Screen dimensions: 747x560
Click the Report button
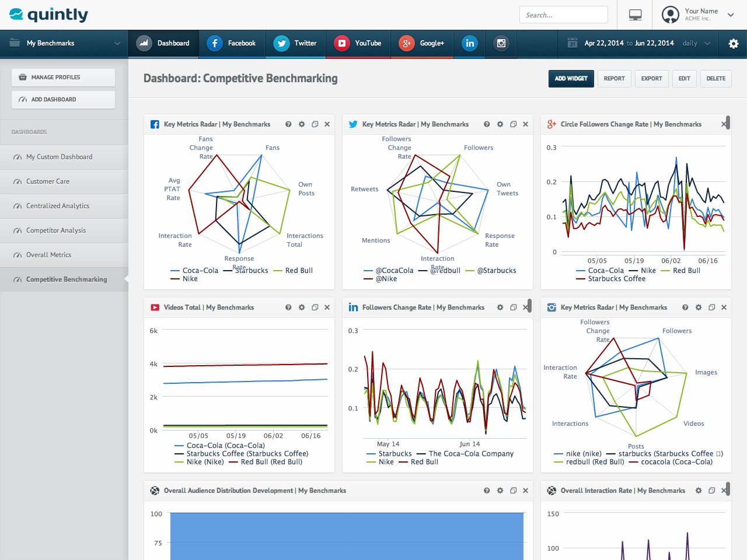614,79
